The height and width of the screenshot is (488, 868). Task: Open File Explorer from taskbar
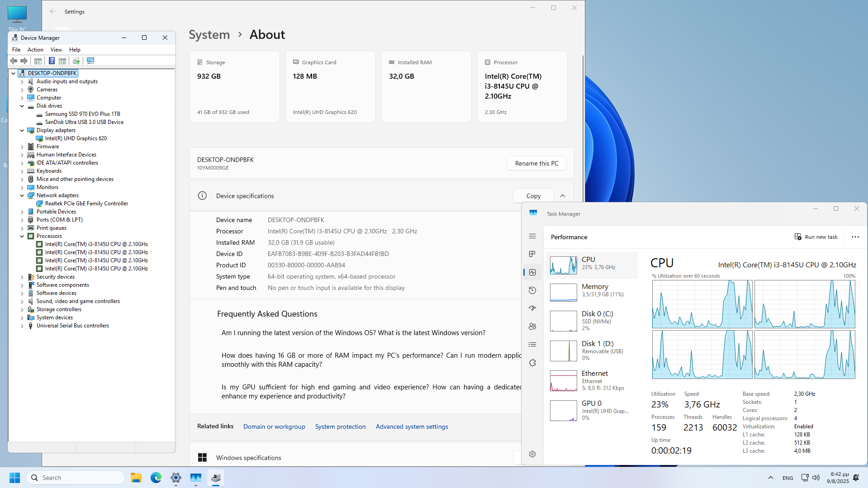coord(136,478)
